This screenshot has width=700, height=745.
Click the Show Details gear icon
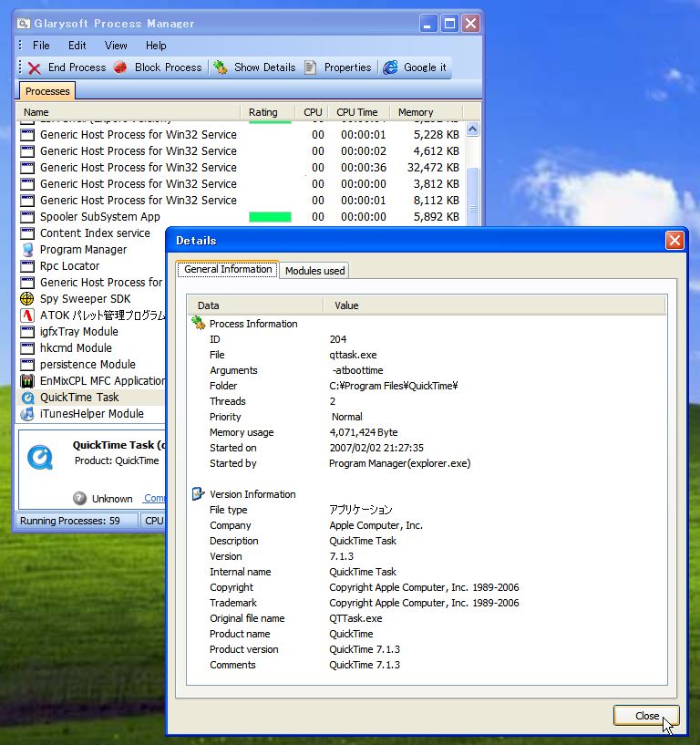click(221, 67)
